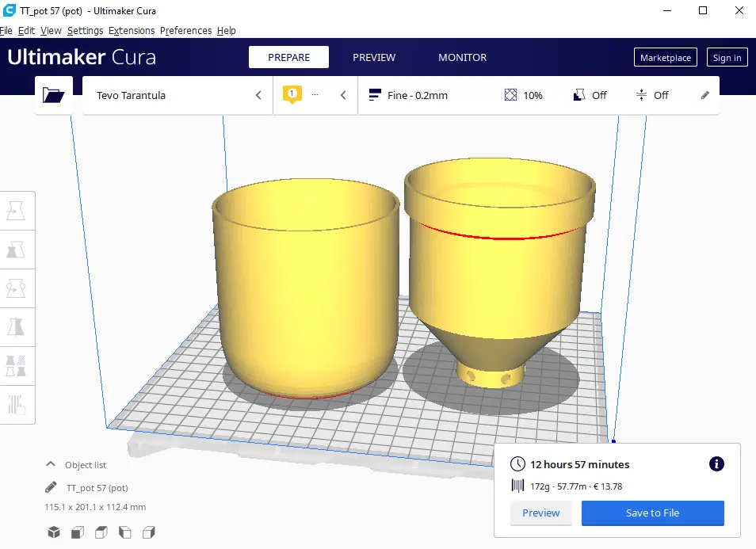Click the print info circle icon

pyautogui.click(x=716, y=464)
